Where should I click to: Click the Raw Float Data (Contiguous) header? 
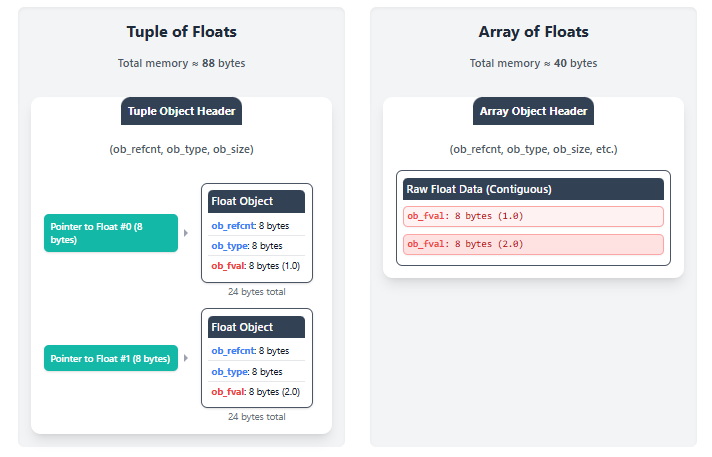tap(533, 189)
